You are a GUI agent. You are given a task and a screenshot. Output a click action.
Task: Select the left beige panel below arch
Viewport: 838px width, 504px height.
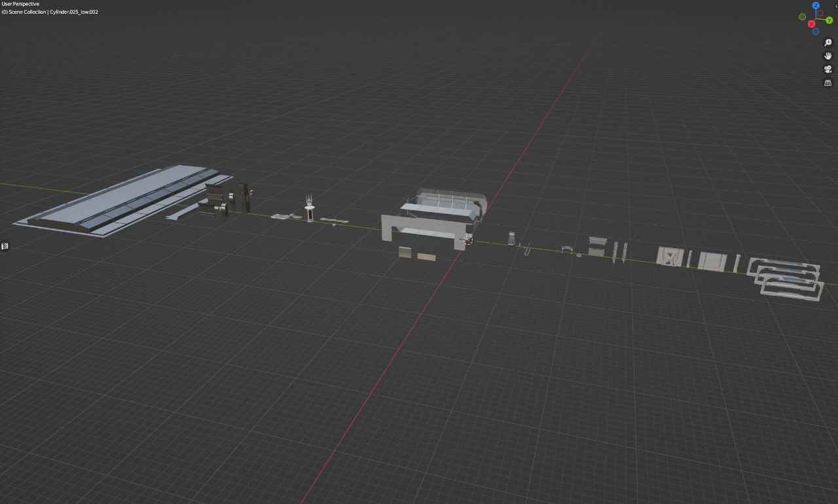(405, 253)
